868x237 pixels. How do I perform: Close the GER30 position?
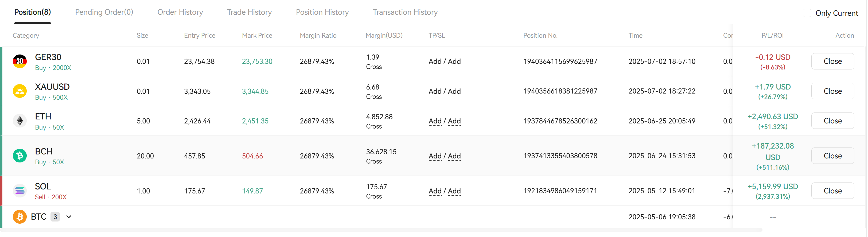832,61
